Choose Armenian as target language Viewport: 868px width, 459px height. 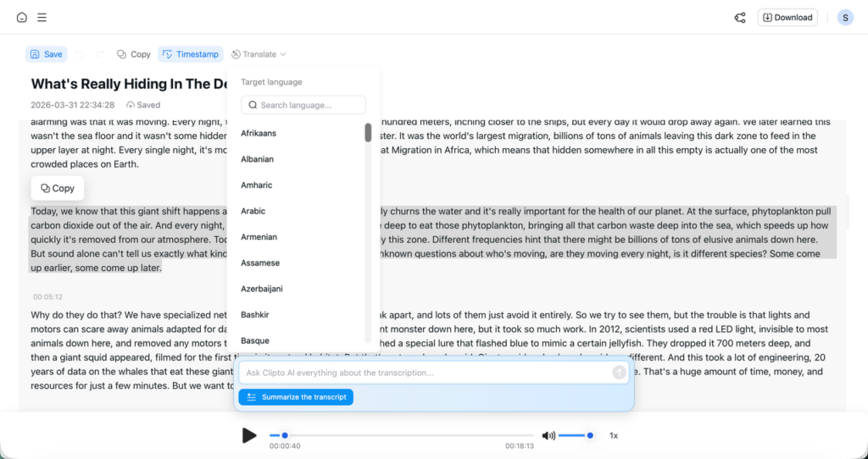pos(259,237)
